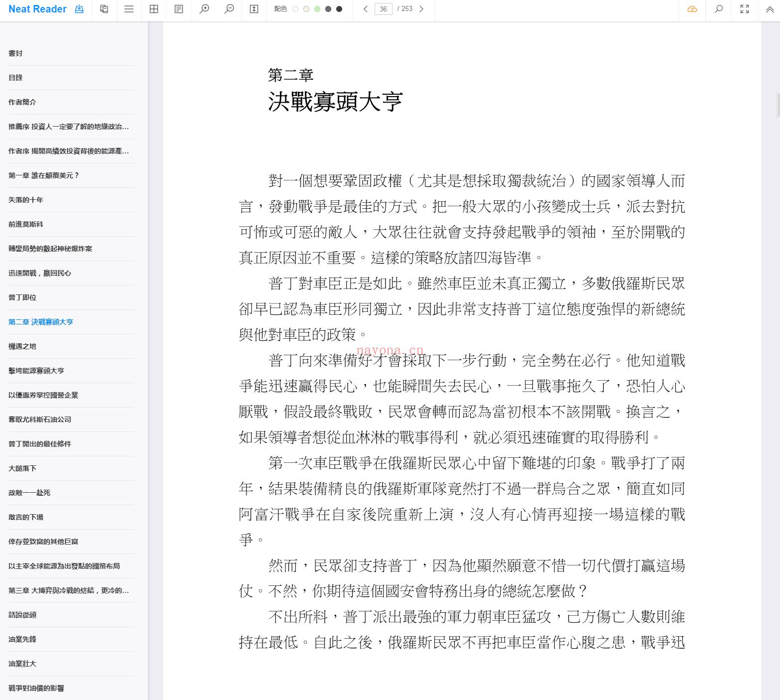This screenshot has height=700, width=780.
Task: Click the import book icon beside Neat Reader
Action: (x=79, y=9)
